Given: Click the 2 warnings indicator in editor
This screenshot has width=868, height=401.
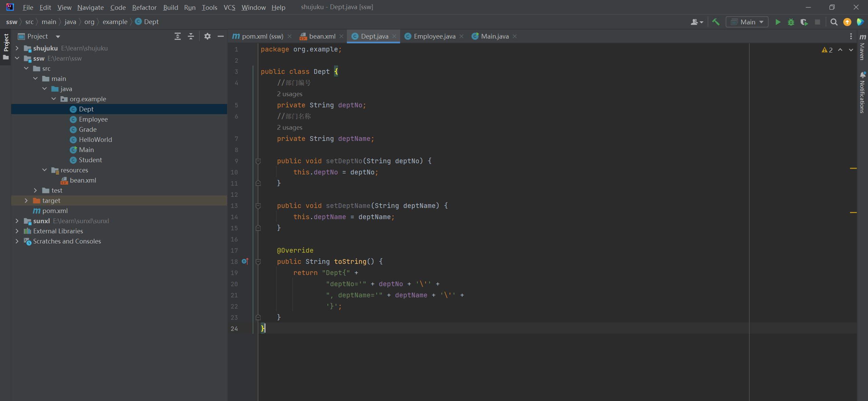Looking at the screenshot, I should (x=827, y=50).
